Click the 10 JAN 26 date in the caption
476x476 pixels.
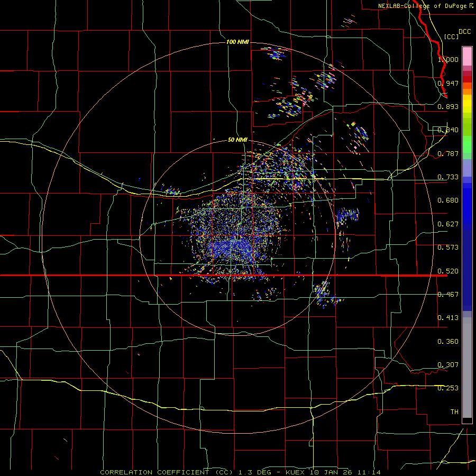(x=331, y=472)
